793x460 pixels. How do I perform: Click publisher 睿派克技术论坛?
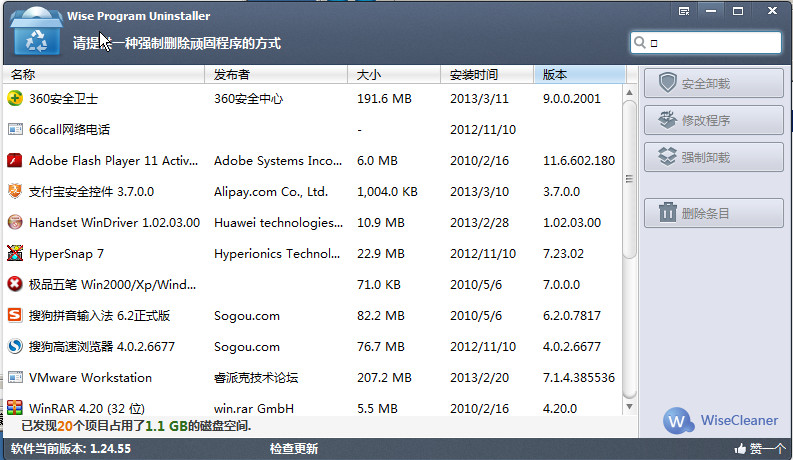(256, 378)
